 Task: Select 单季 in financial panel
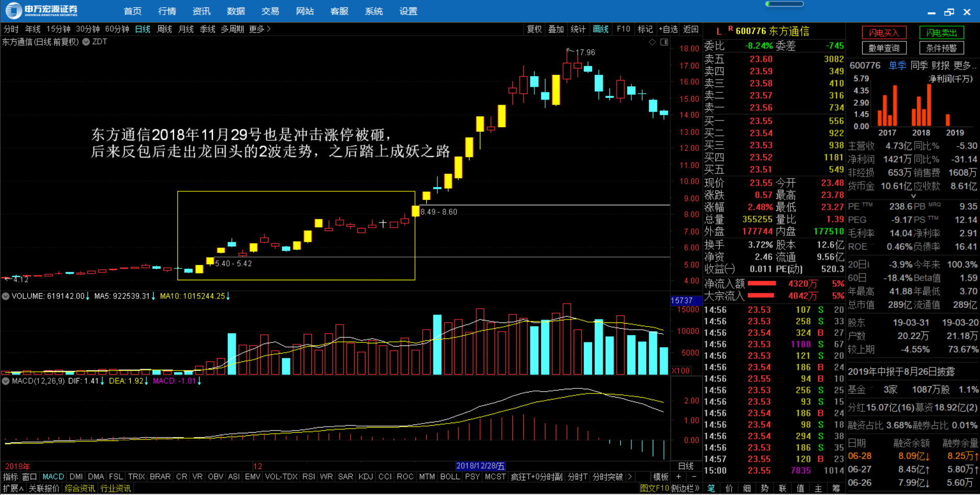[x=897, y=65]
